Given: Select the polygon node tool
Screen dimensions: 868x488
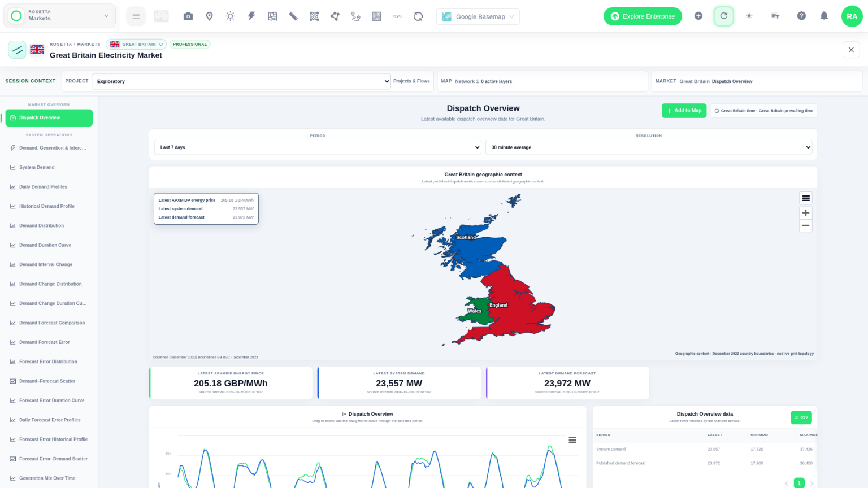Looking at the screenshot, I should coord(335,16).
